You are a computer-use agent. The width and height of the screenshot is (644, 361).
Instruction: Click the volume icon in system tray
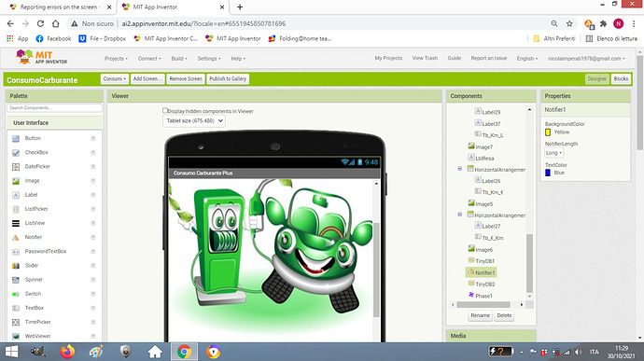pos(579,352)
